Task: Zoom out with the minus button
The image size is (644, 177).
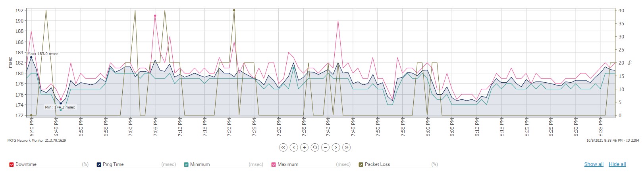Action: [x=325, y=147]
